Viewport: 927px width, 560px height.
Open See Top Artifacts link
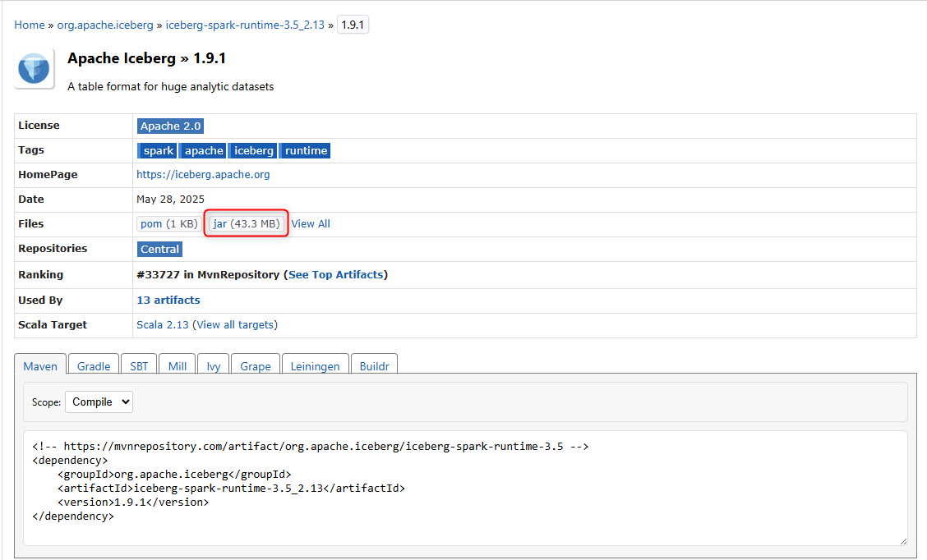(336, 275)
